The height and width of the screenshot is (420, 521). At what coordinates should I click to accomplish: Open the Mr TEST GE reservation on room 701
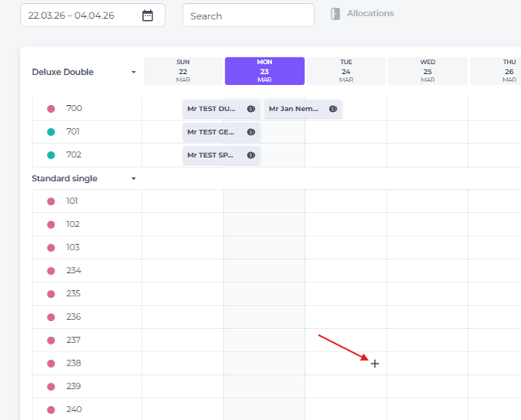(x=212, y=132)
